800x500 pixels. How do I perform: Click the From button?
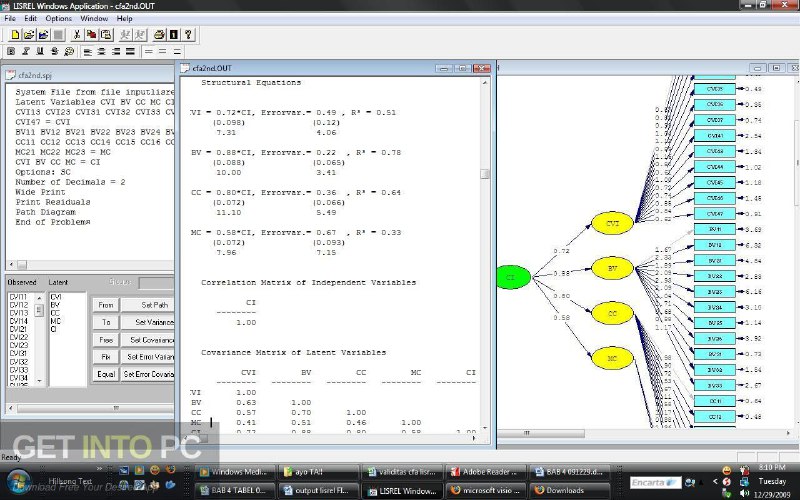pyautogui.click(x=106, y=305)
